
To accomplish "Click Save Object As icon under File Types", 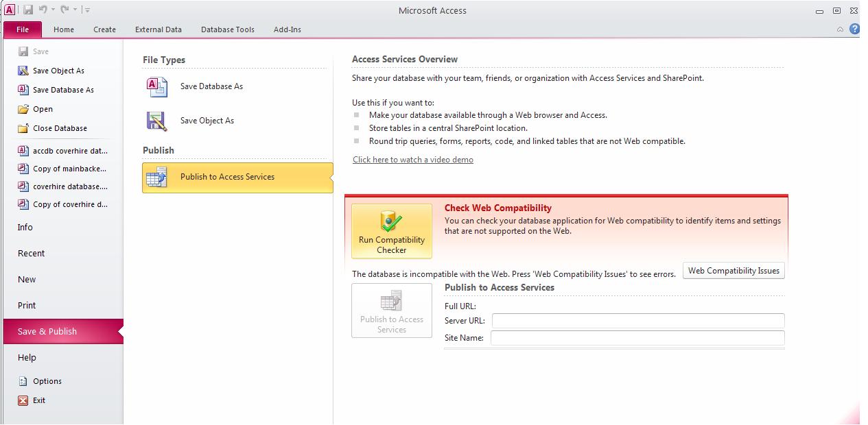I will (156, 121).
